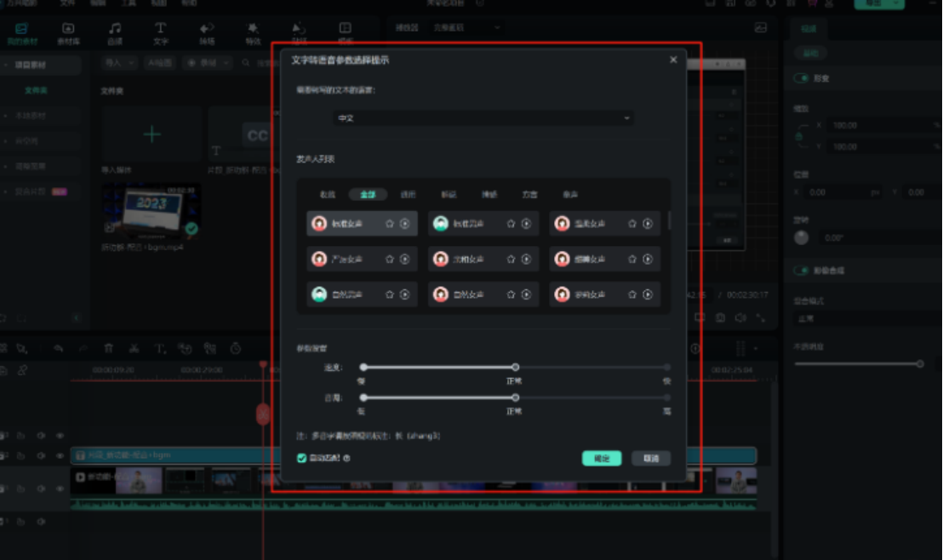
Task: Select the bgm.mp4 video thumbnail with 2023
Action: click(151, 211)
